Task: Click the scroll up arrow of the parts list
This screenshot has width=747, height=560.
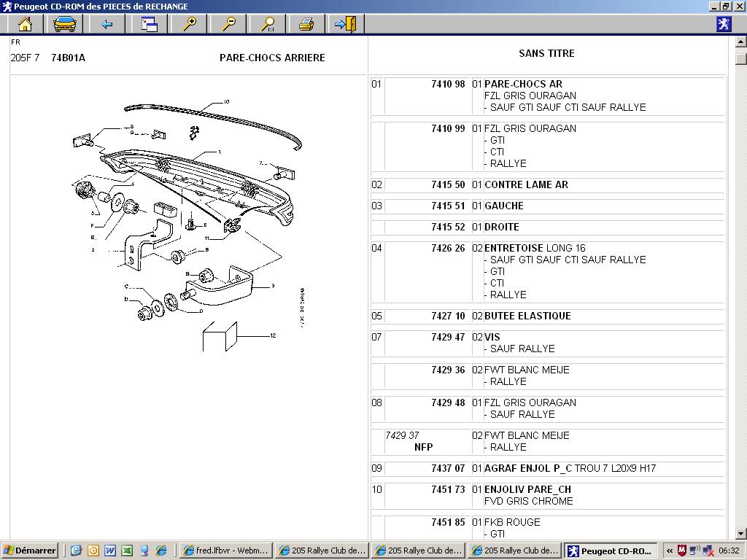Action: pyautogui.click(x=740, y=42)
